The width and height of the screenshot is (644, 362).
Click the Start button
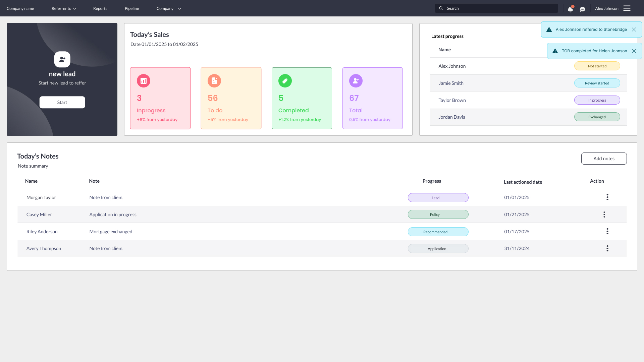click(x=62, y=102)
